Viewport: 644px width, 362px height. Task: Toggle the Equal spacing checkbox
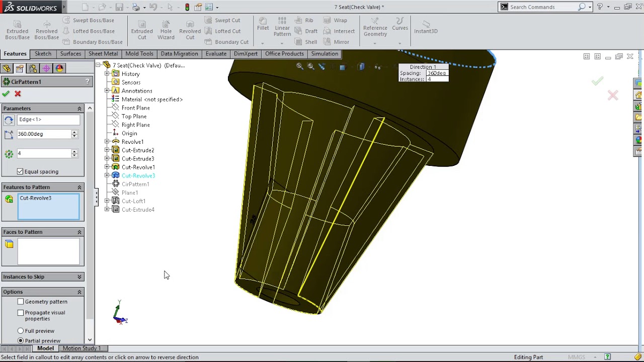coord(20,171)
